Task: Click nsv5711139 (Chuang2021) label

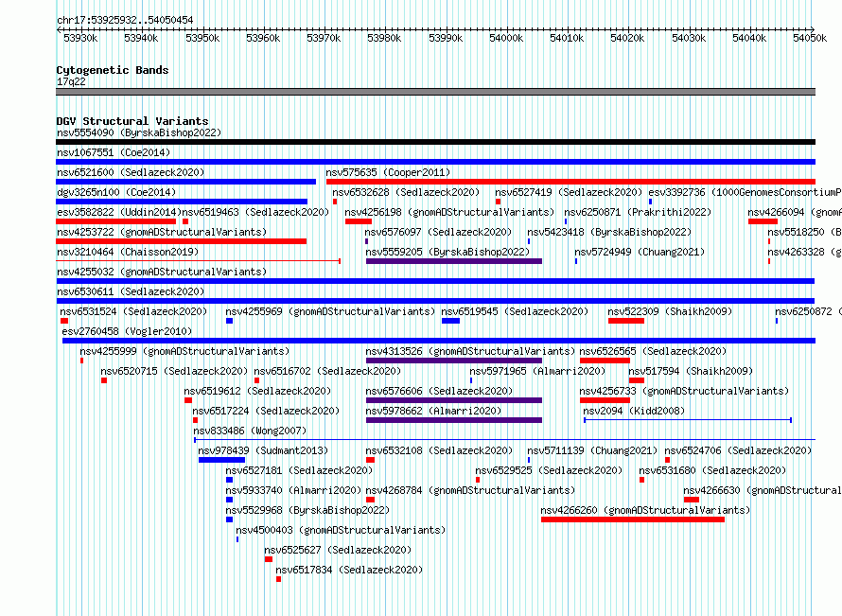Action: (x=591, y=450)
